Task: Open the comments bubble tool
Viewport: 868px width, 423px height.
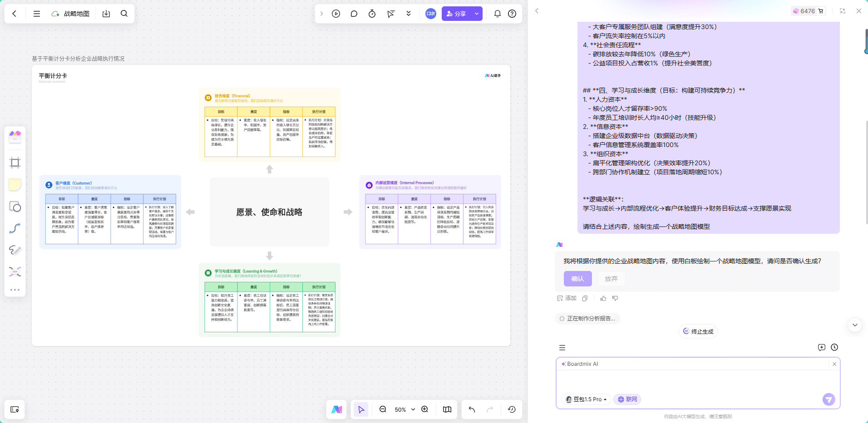Action: pos(354,14)
